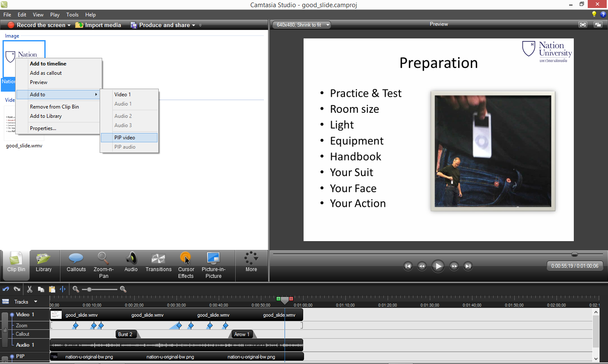Detach the preview window
Viewport: 608px width, 364px height.
point(598,25)
